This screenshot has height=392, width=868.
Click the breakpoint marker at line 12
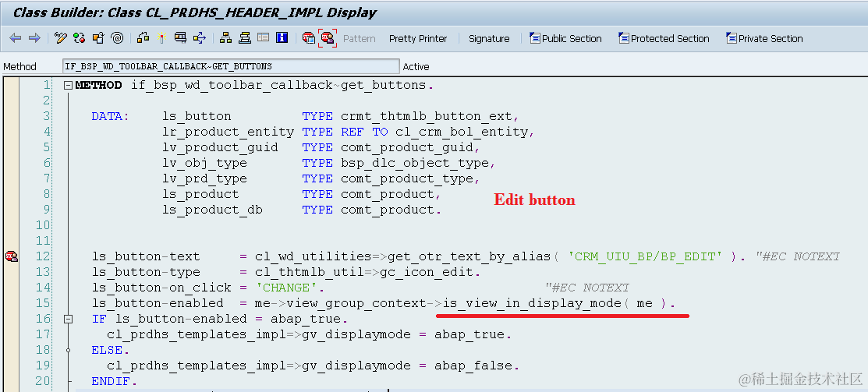pos(11,256)
